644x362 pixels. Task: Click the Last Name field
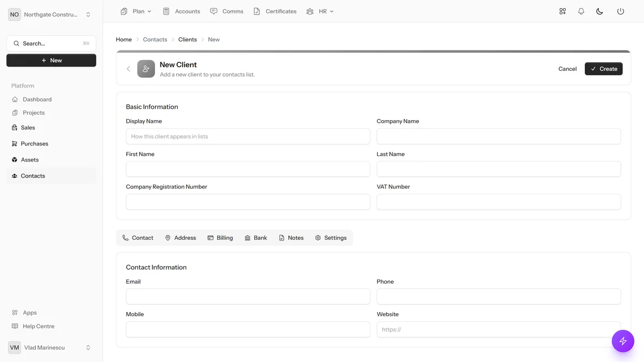(x=499, y=169)
